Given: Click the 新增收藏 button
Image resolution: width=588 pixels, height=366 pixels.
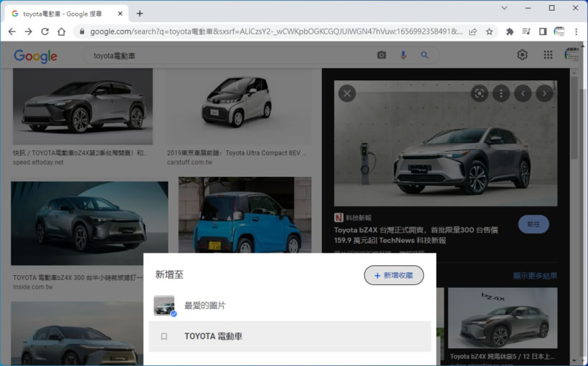Looking at the screenshot, I should click(394, 275).
